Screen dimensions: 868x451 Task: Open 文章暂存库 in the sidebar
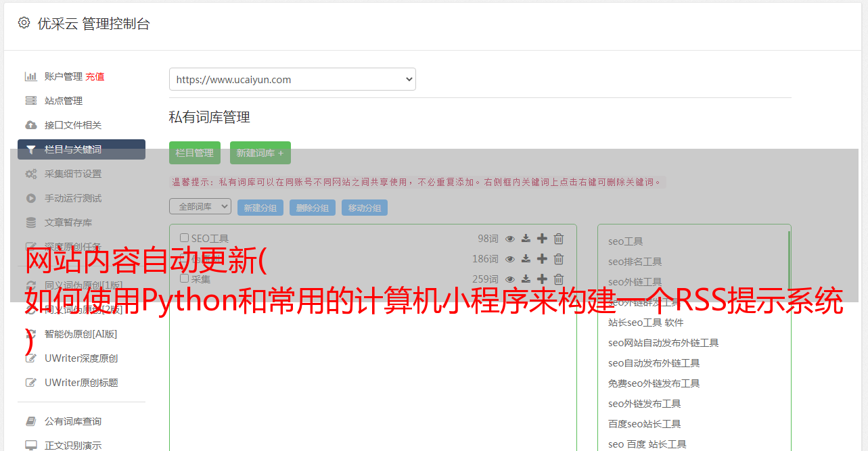point(68,222)
